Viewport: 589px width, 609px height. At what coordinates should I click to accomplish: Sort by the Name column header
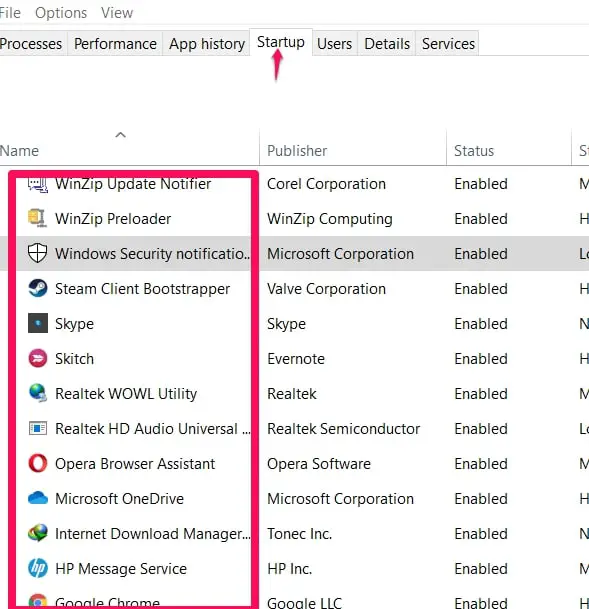[x=19, y=151]
